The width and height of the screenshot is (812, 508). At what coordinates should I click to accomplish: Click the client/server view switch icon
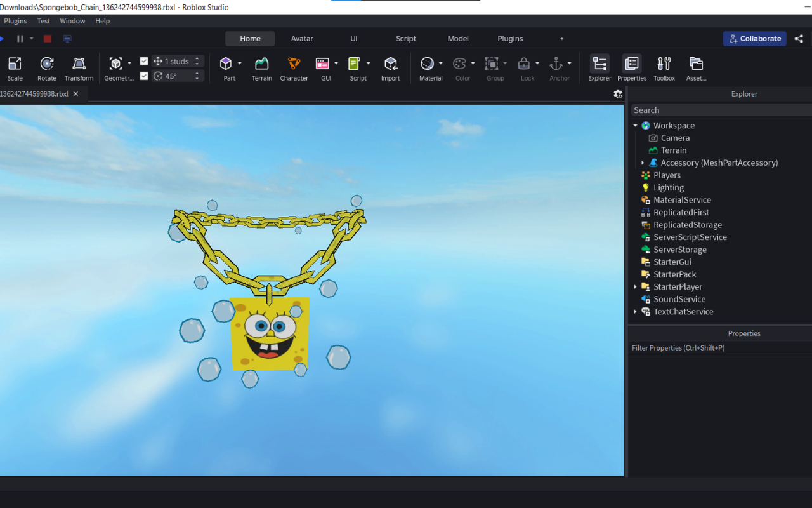pos(67,39)
